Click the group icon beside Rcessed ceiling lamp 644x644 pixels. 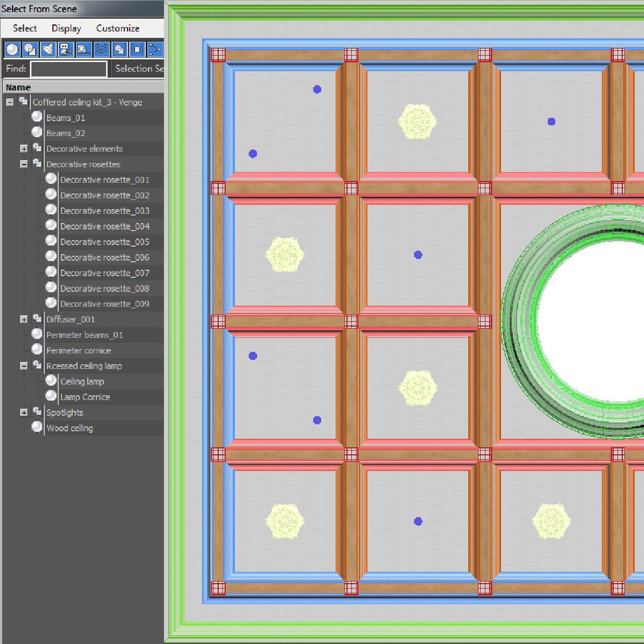37,365
